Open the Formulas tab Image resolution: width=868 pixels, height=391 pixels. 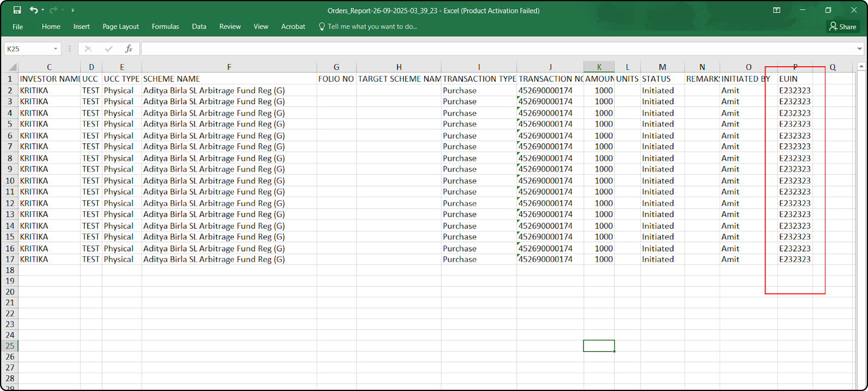point(165,27)
